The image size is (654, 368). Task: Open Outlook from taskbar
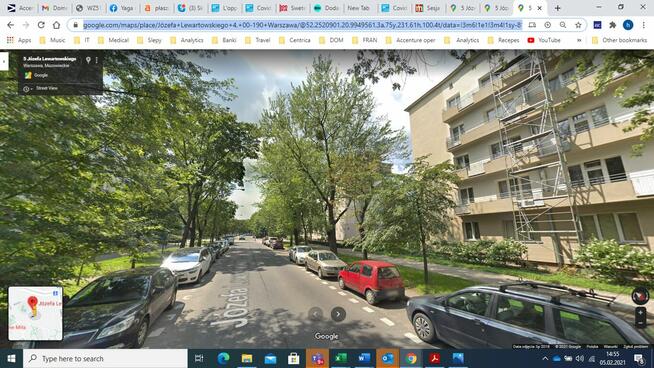[387, 358]
